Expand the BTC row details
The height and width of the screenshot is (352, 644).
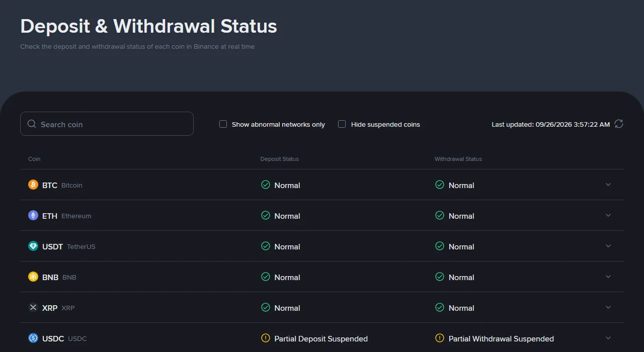pos(608,185)
